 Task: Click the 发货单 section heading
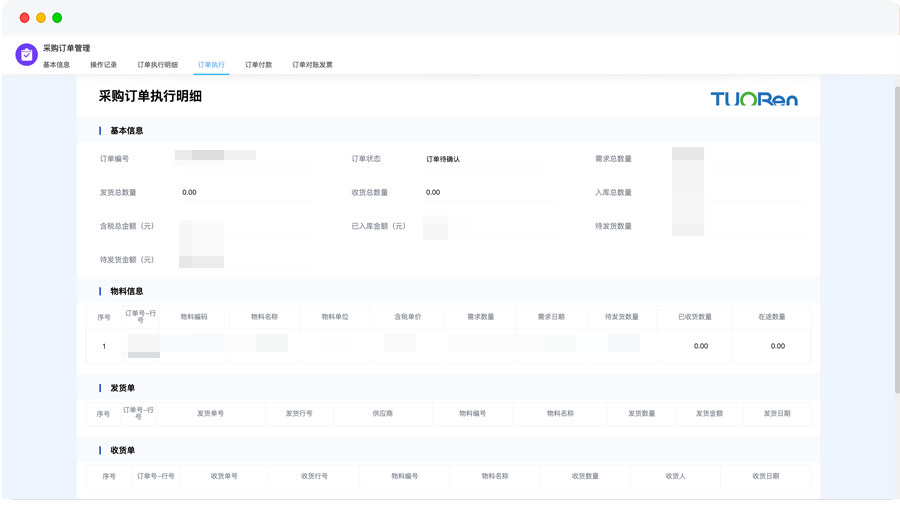[123, 388]
